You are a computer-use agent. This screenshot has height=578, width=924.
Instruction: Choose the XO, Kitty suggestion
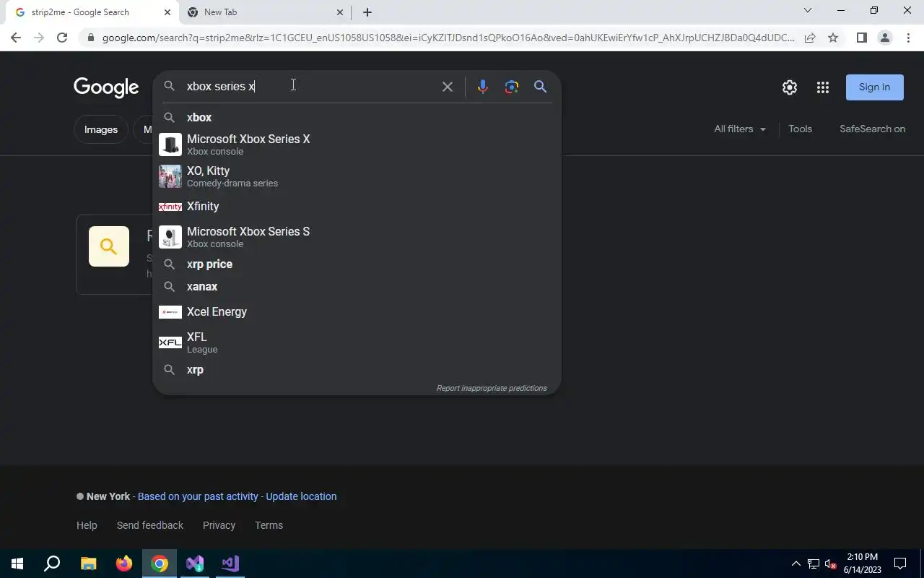click(357, 176)
